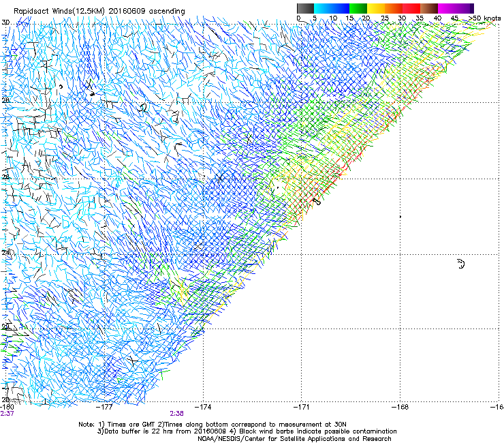Screen dimensions: 504x443
Task: Click the '35' legend scale label
Action: click(x=420, y=18)
